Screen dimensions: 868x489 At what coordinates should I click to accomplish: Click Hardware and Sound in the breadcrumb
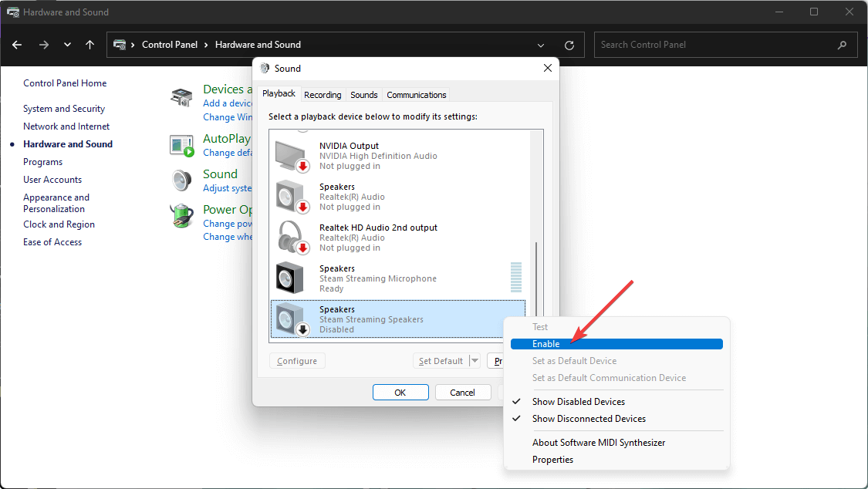(258, 45)
